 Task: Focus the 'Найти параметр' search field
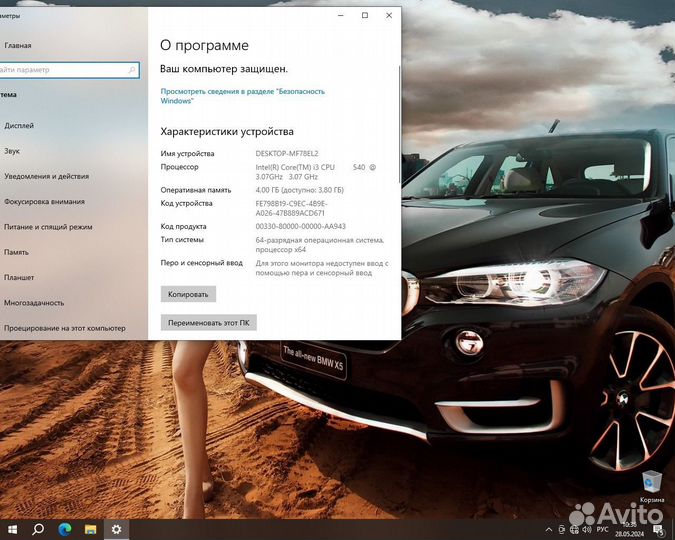(x=68, y=70)
